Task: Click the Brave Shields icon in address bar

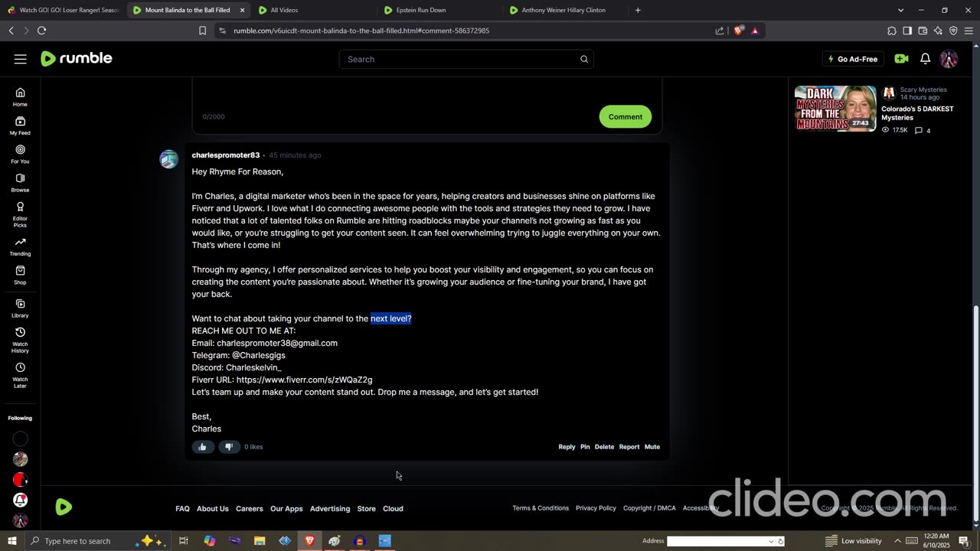Action: pos(738,31)
